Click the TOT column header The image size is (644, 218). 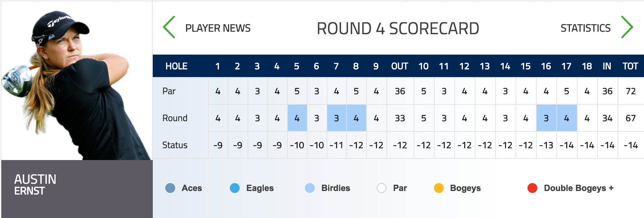[x=630, y=66]
